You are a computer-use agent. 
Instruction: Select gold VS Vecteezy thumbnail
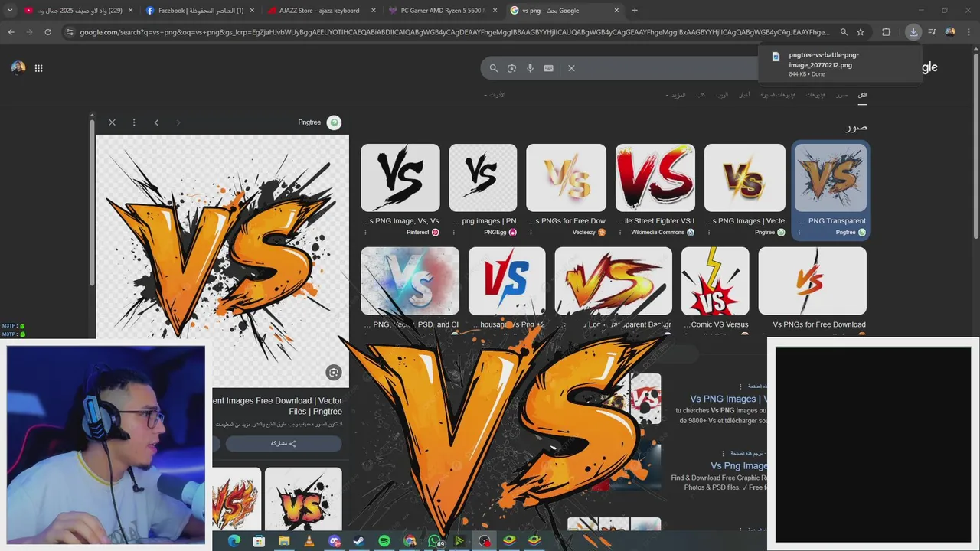point(566,178)
